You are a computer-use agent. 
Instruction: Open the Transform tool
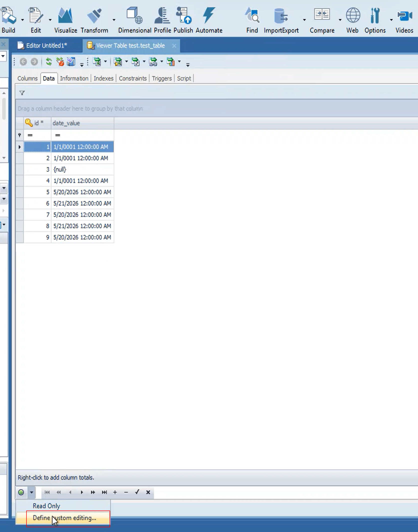pos(94,20)
